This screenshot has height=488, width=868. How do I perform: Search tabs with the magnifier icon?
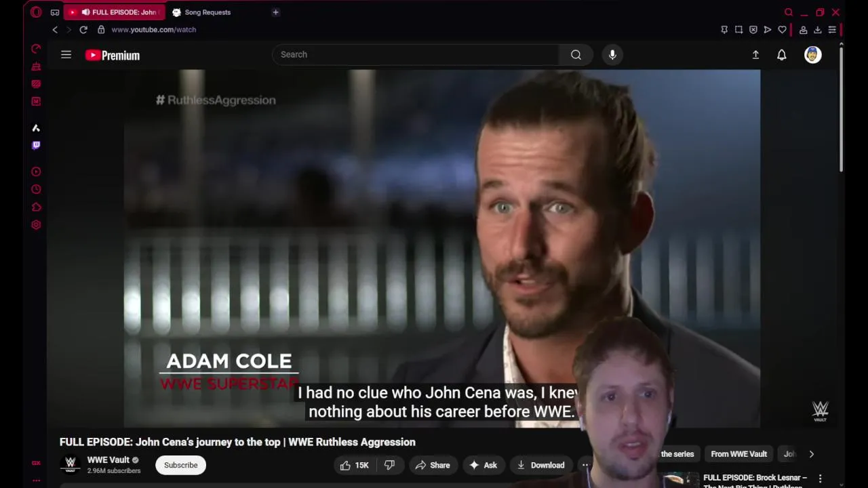pos(789,12)
